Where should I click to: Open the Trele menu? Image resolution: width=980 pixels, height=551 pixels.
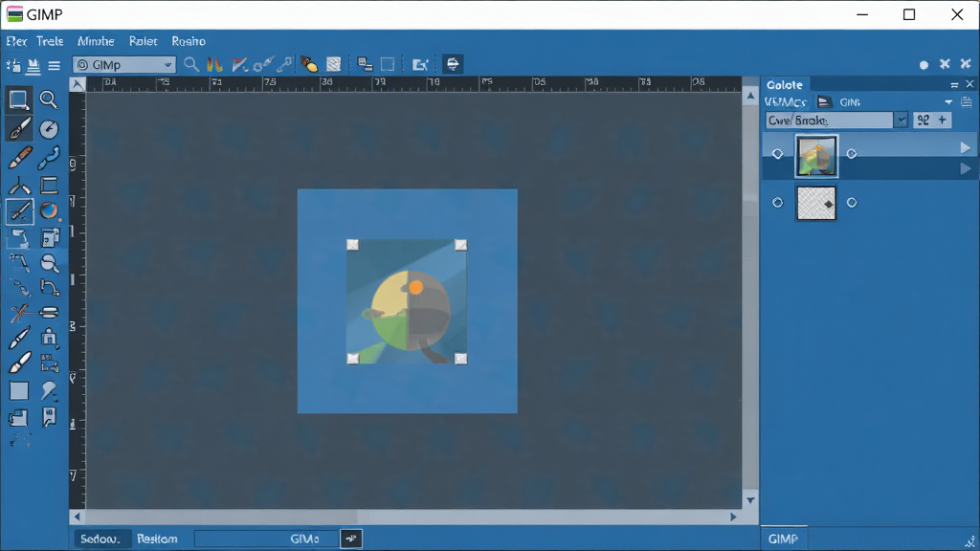pyautogui.click(x=50, y=41)
